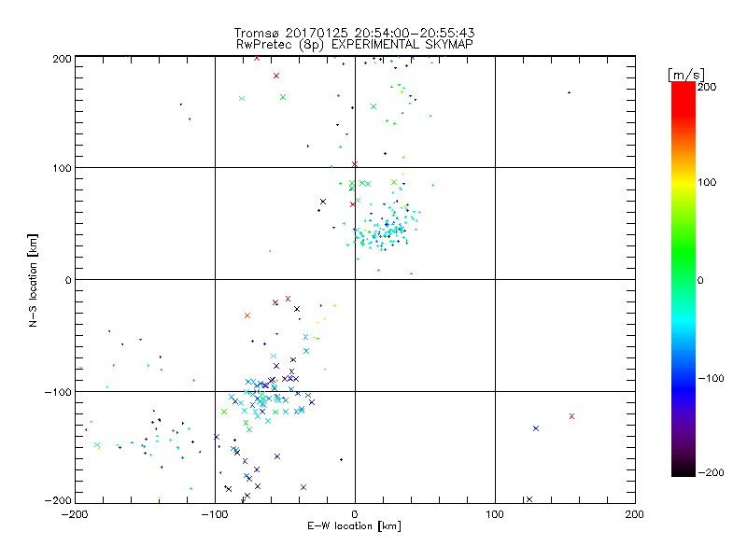Click the colorbar tick value 100
Screen dimensions: 747x560
pyautogui.click(x=707, y=182)
